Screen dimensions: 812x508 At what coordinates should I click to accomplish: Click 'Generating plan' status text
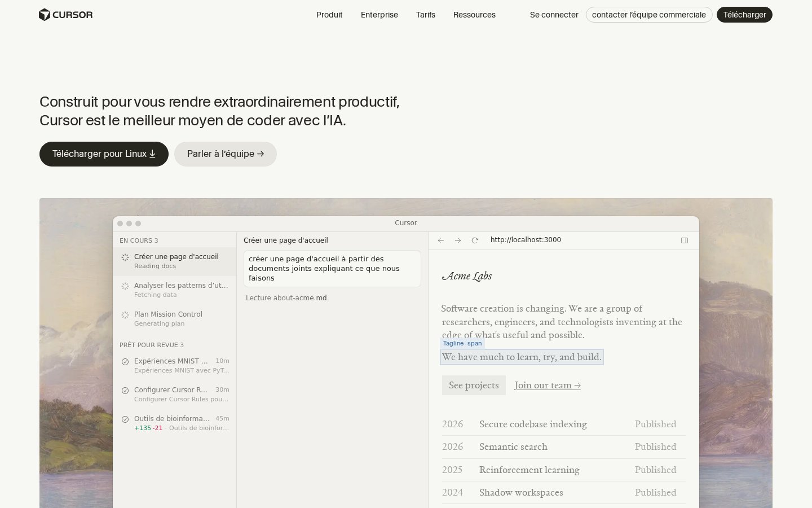(160, 324)
